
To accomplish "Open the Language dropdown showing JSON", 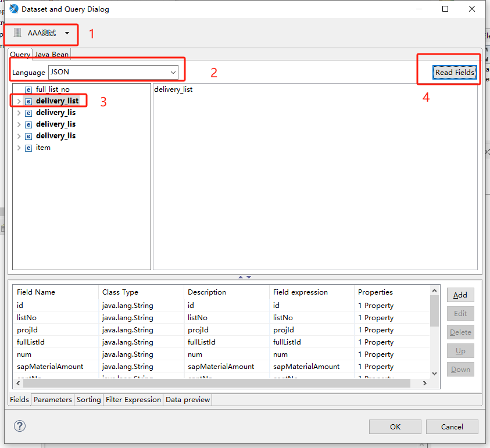I will (174, 72).
